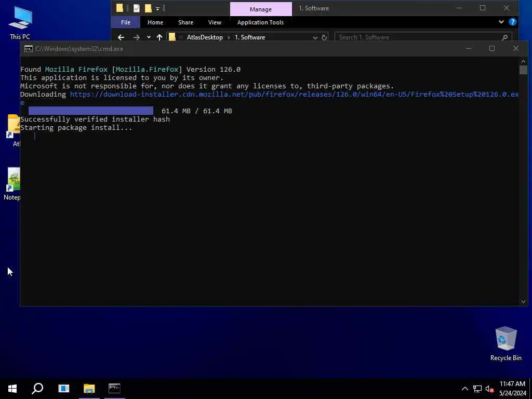Screen dimensions: 532x399
Task: Click '1. Software' breadcrumb in address bar
Action: point(250,37)
